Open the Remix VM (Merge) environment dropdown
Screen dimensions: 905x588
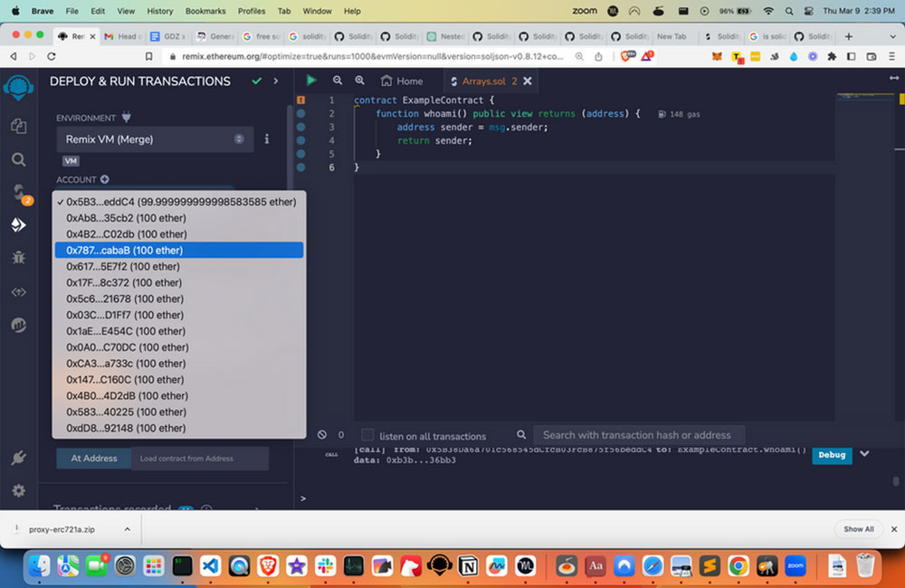click(x=155, y=139)
